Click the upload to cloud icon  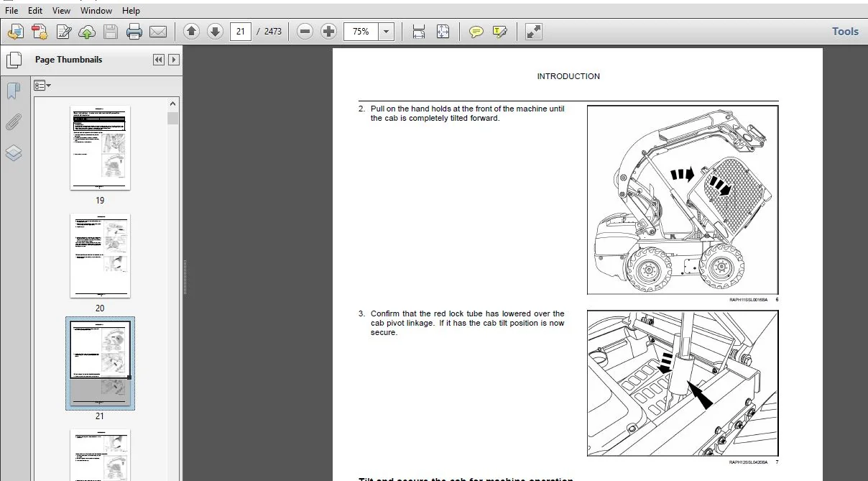click(87, 32)
